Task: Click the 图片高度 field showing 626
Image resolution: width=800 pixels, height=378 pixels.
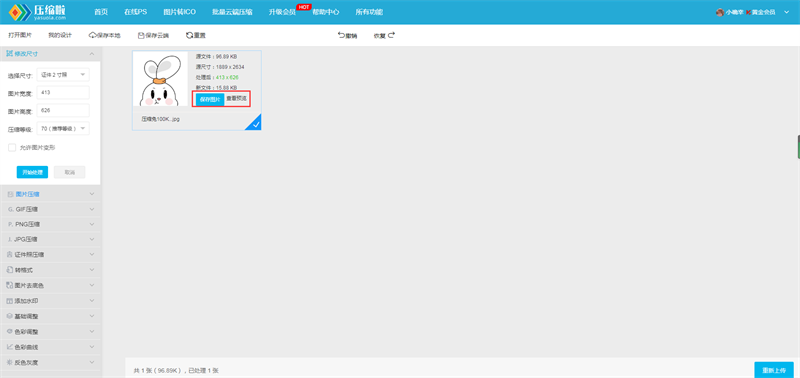Action: pos(63,111)
